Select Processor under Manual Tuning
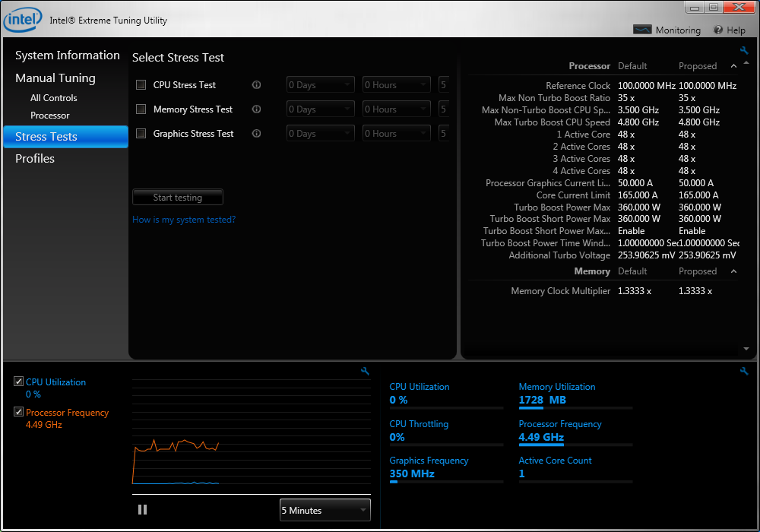 pyautogui.click(x=50, y=116)
